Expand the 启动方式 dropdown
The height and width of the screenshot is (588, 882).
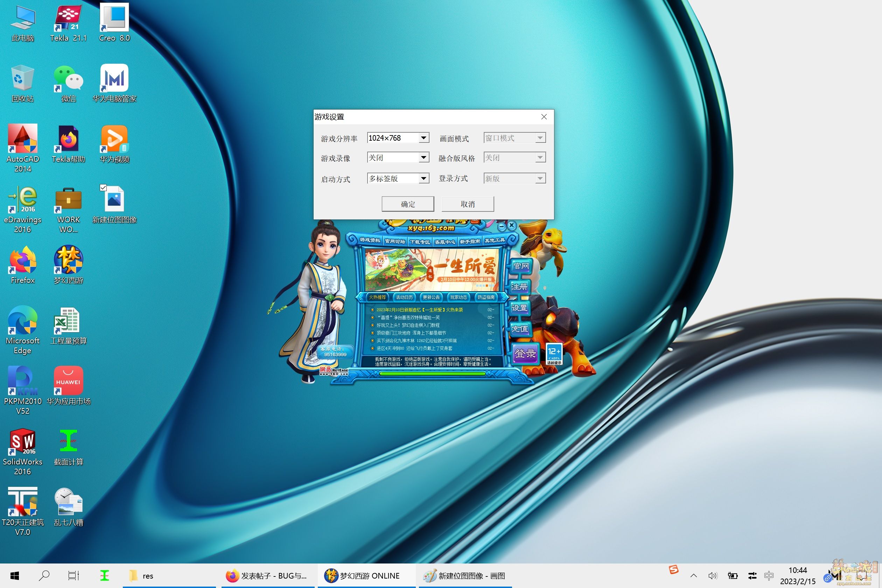point(424,178)
